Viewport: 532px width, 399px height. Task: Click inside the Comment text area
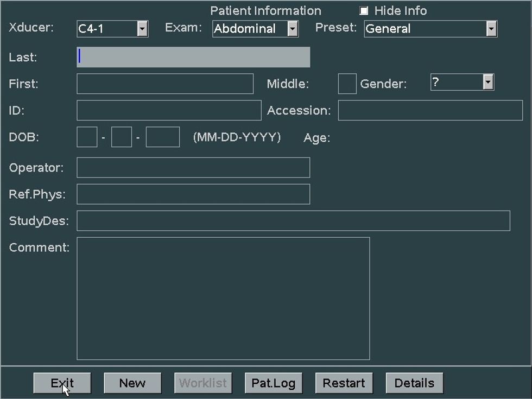click(223, 299)
